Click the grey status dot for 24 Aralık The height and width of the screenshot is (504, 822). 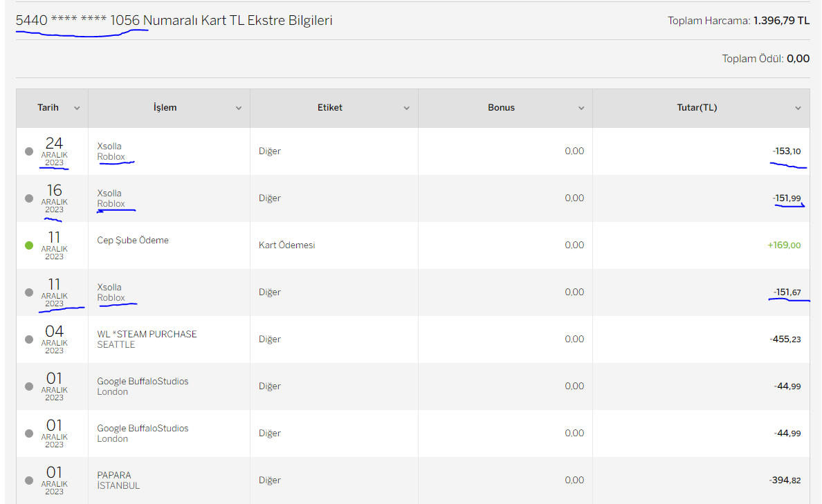[x=29, y=151]
